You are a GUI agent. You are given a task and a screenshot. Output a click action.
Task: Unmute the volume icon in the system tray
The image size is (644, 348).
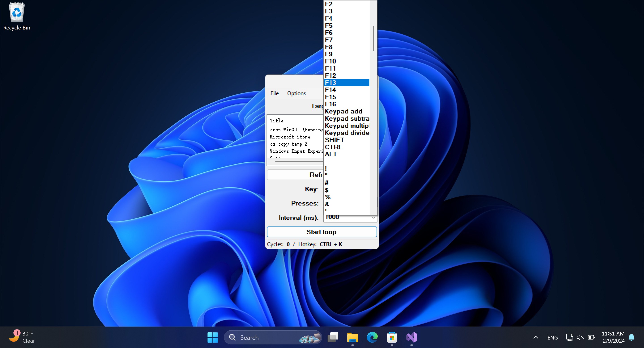click(580, 337)
